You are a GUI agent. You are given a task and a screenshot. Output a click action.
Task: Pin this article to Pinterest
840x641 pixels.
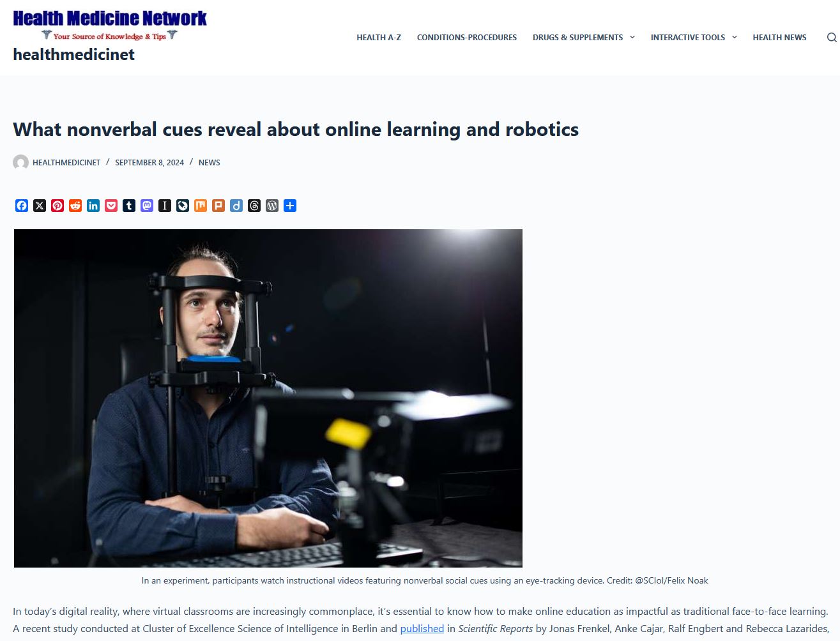click(57, 206)
